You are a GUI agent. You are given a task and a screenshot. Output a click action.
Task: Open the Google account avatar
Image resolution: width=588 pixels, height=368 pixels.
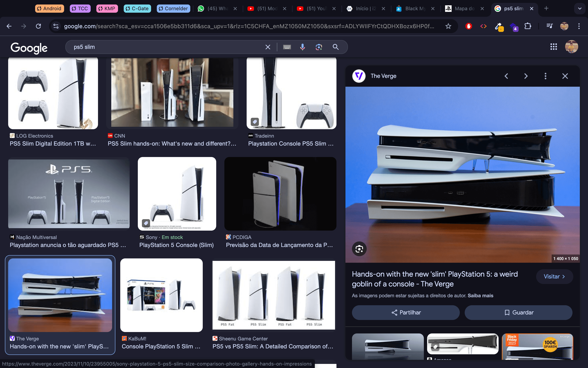[x=571, y=47]
